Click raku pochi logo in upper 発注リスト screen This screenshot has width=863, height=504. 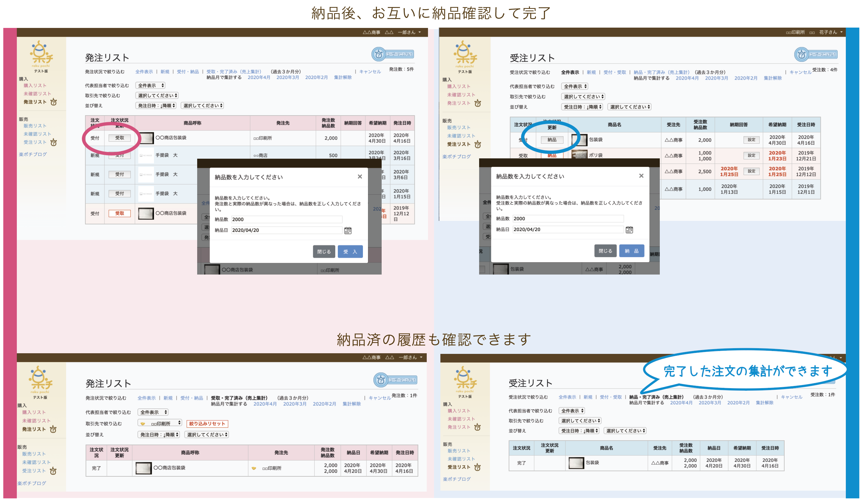[x=41, y=54]
